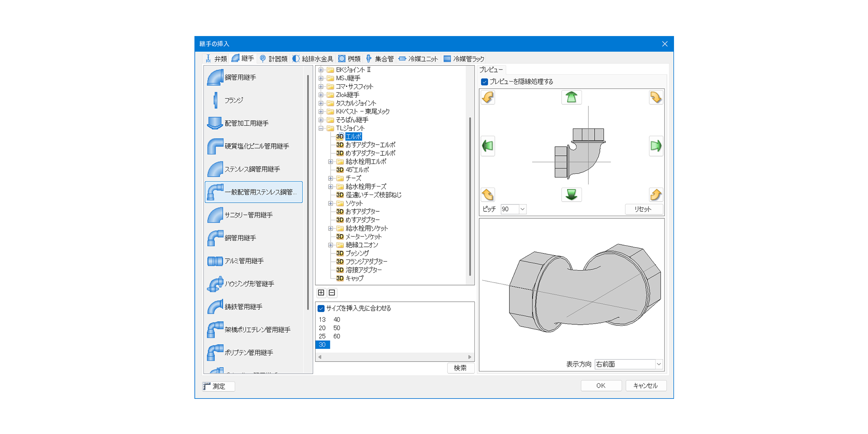Viewport: 868px width, 434px height.
Task: Click the green up arrow rotate preview icon
Action: click(571, 97)
